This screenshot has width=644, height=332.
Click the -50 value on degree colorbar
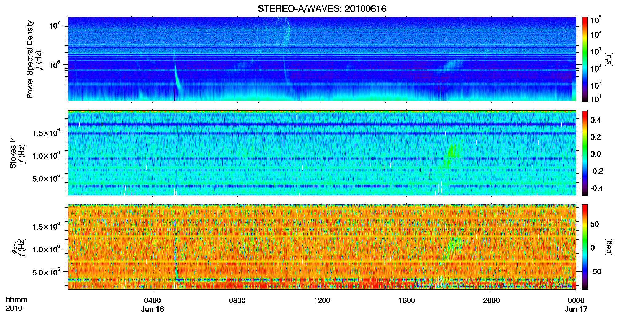click(595, 271)
